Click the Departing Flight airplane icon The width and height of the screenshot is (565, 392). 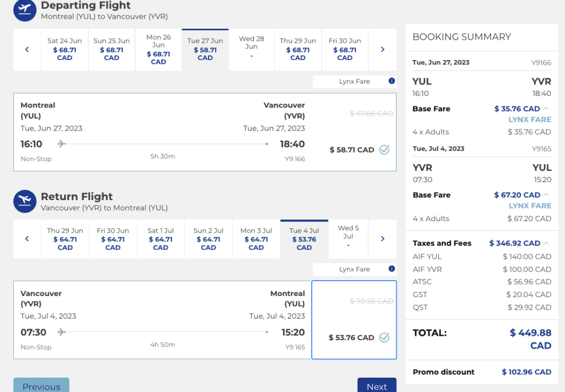coord(25,10)
